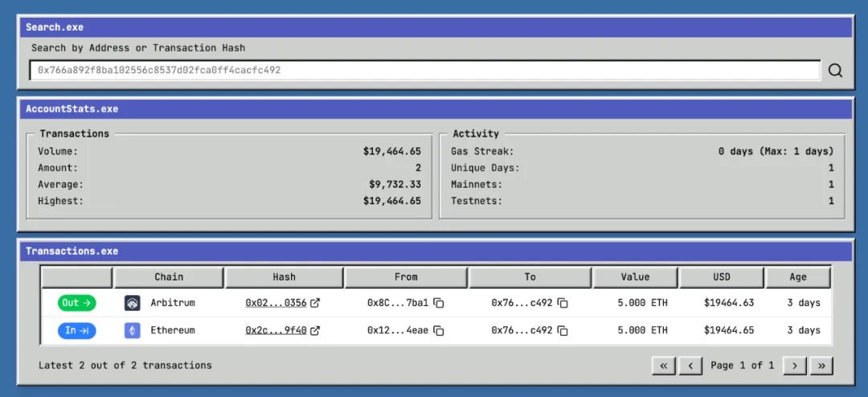This screenshot has width=868, height=397.
Task: Go to the first page of transactions
Action: 663,366
